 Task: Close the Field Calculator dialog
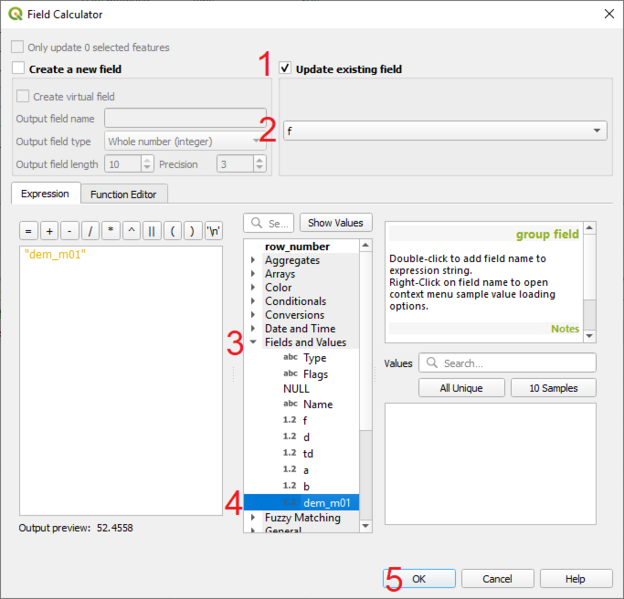pos(609,14)
